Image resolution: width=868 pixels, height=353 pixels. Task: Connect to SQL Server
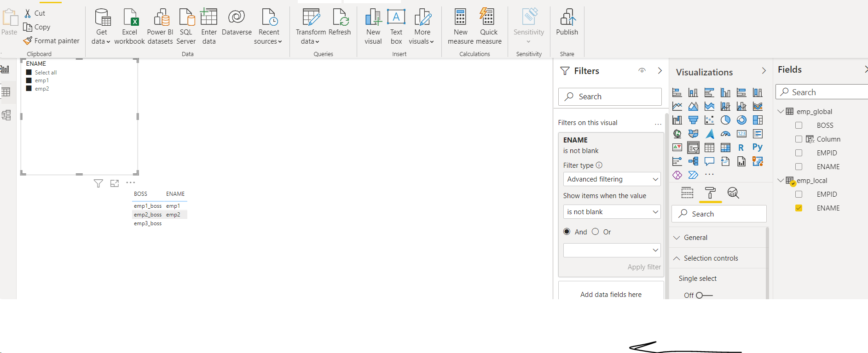pyautogui.click(x=186, y=27)
